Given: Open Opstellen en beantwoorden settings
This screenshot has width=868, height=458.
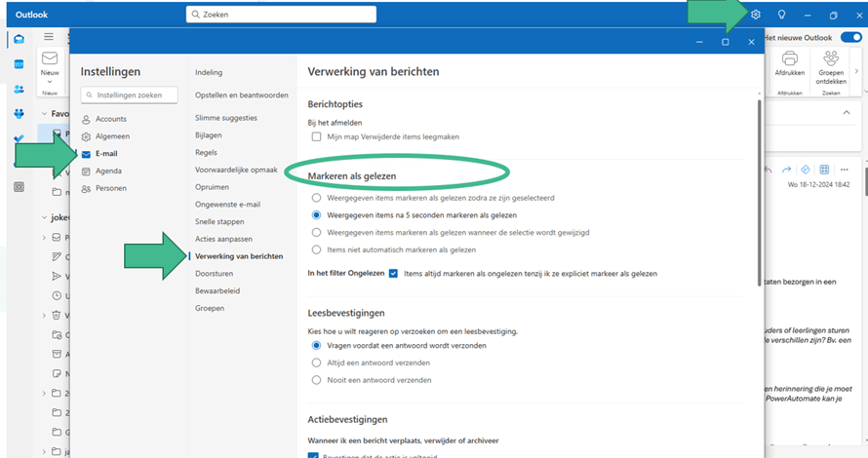Looking at the screenshot, I should (x=241, y=95).
